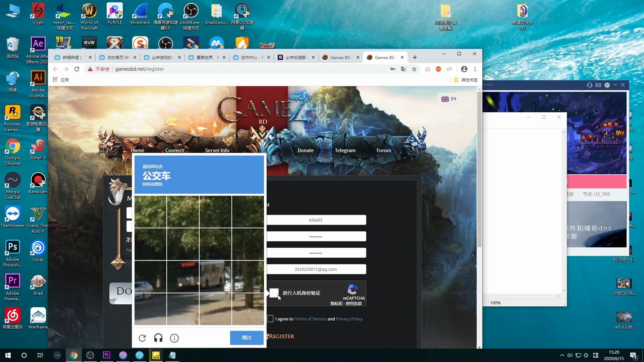Open Windows Start menu
Image resolution: width=644 pixels, height=362 pixels.
[8, 355]
